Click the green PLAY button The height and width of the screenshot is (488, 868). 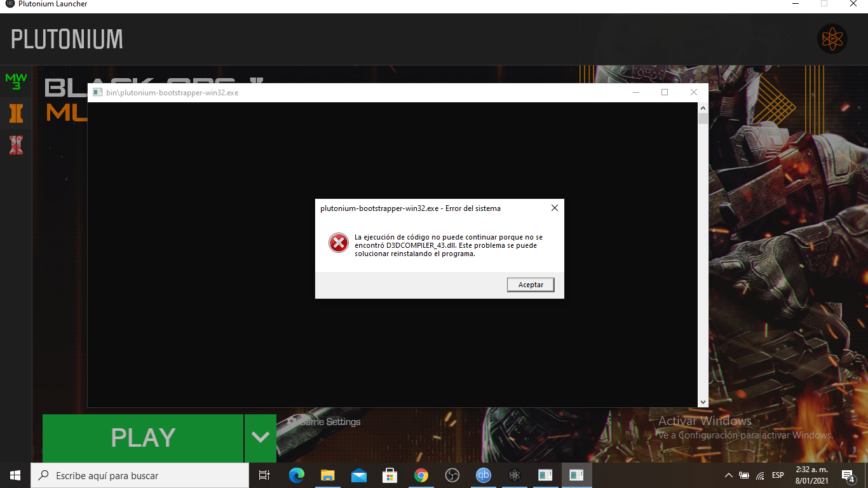pos(143,438)
